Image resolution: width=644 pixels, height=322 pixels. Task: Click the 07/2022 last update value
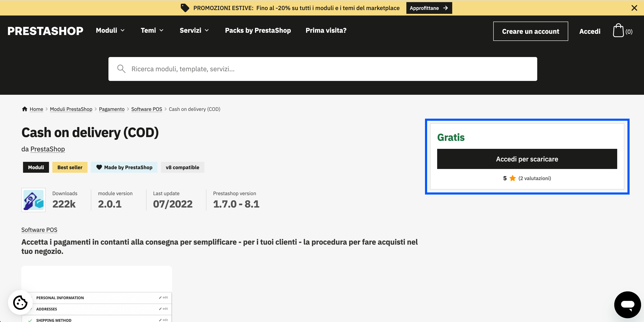173,204
